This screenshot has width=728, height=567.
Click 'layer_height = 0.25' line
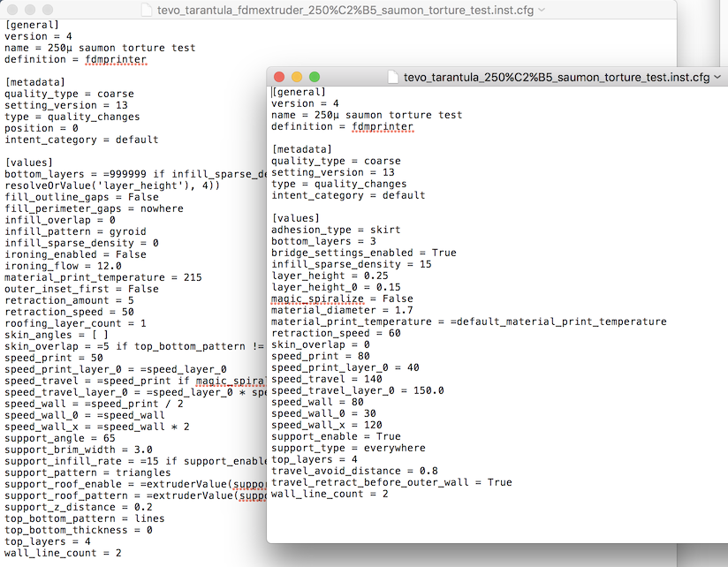[x=330, y=276]
